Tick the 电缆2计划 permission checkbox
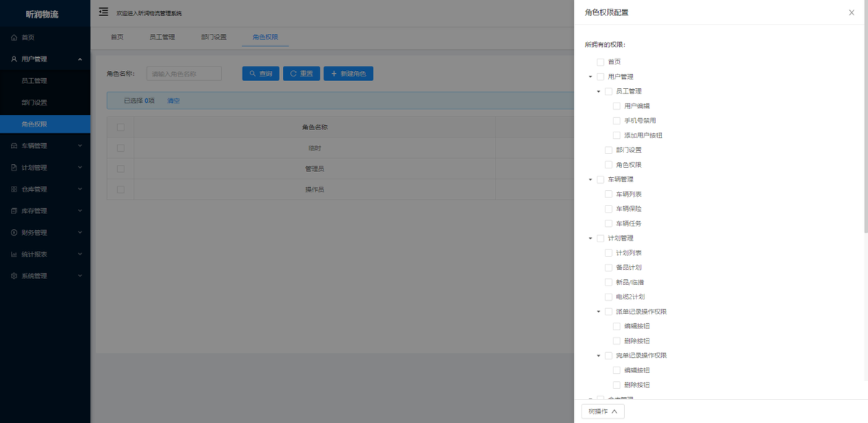This screenshot has height=423, width=868. [x=608, y=297]
